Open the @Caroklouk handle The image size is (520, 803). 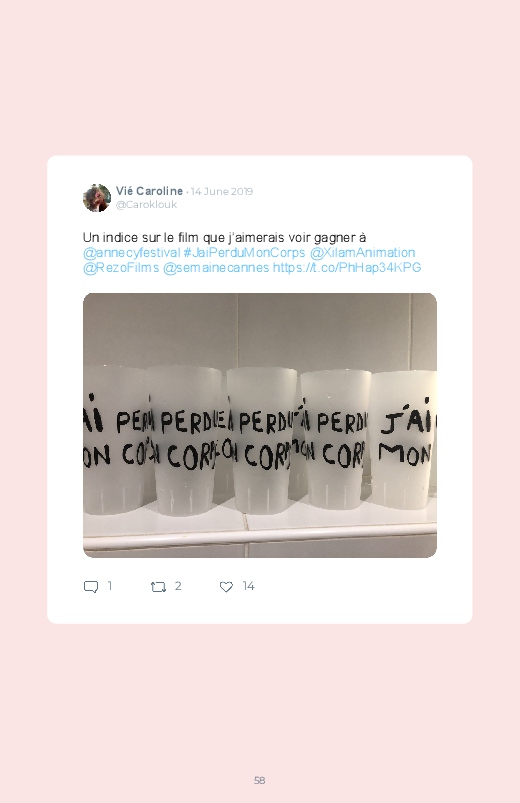click(x=146, y=204)
